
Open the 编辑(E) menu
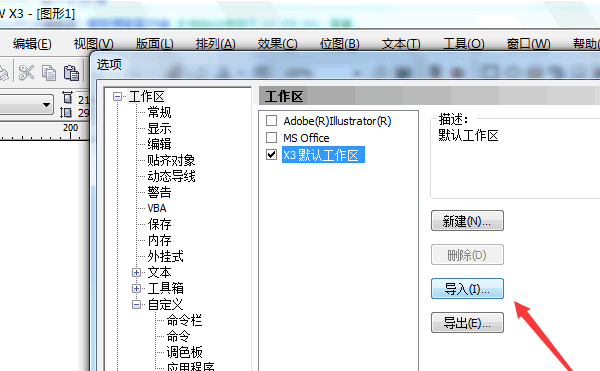point(32,44)
